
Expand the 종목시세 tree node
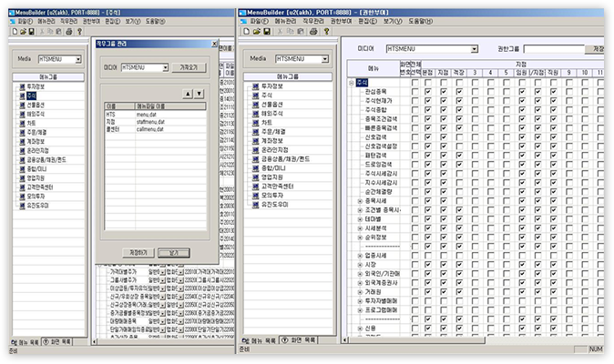coord(360,201)
